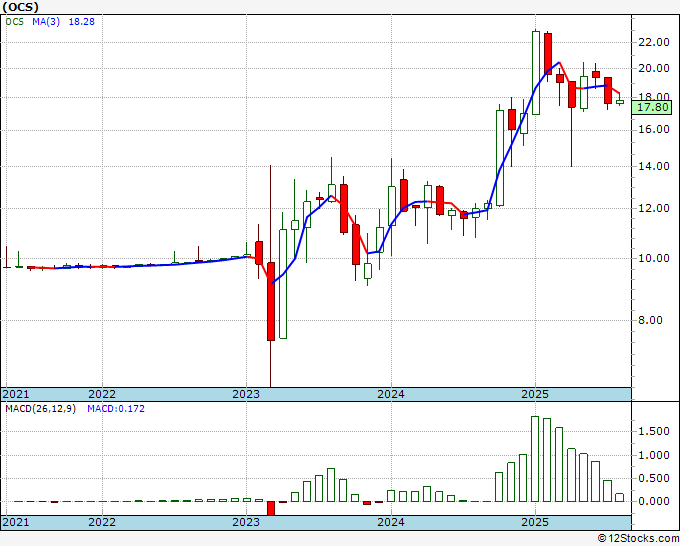Screen dimensions: 680x546
Task: Click the current price tag 17.80
Action: click(651, 107)
